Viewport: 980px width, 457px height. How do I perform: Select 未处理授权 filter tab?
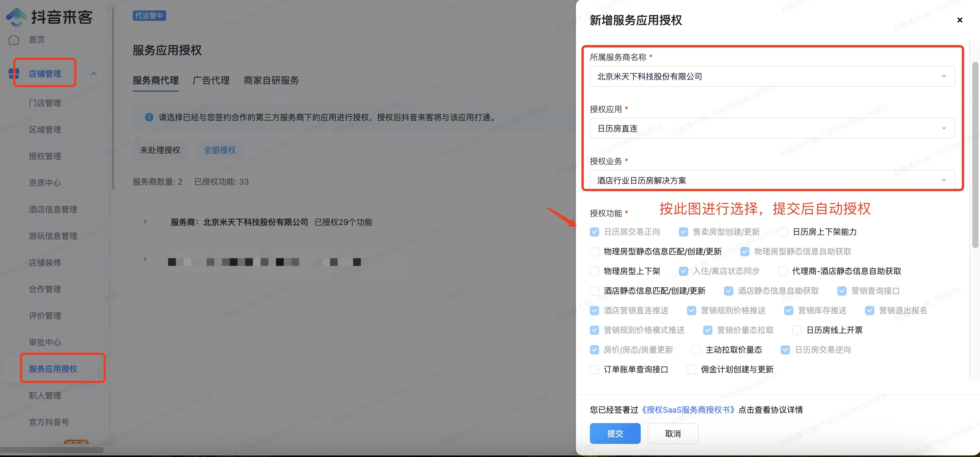pyautogui.click(x=160, y=150)
